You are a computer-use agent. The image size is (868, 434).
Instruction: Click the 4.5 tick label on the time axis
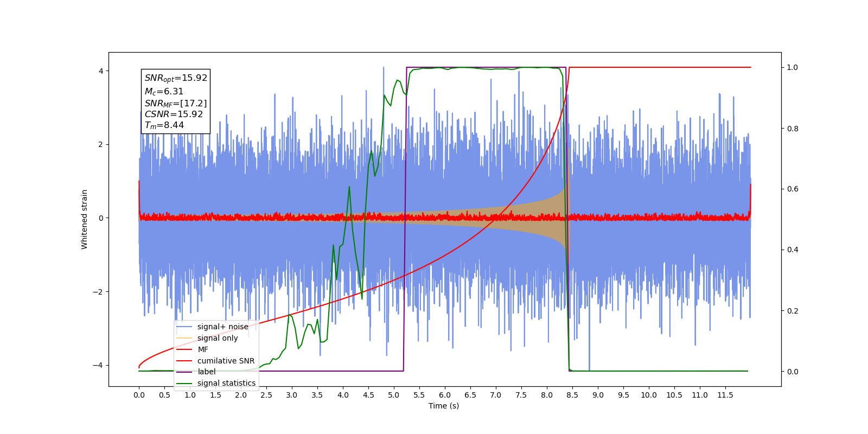point(368,395)
